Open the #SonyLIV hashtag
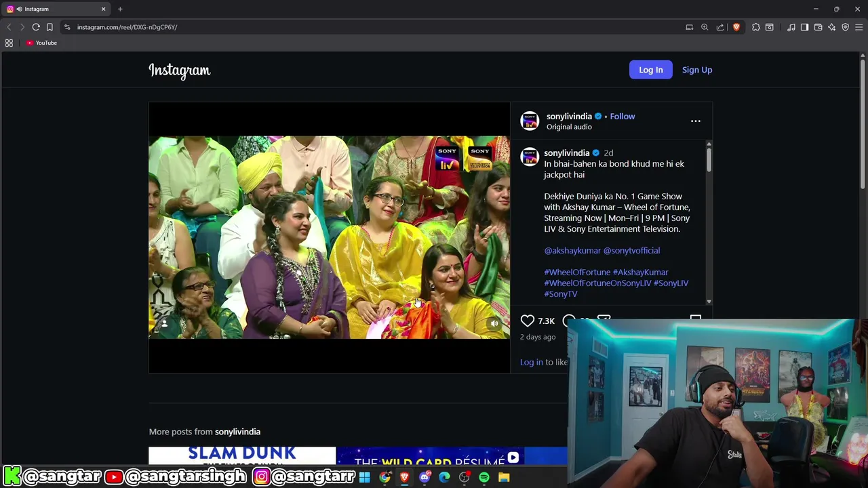868x488 pixels. coord(671,283)
